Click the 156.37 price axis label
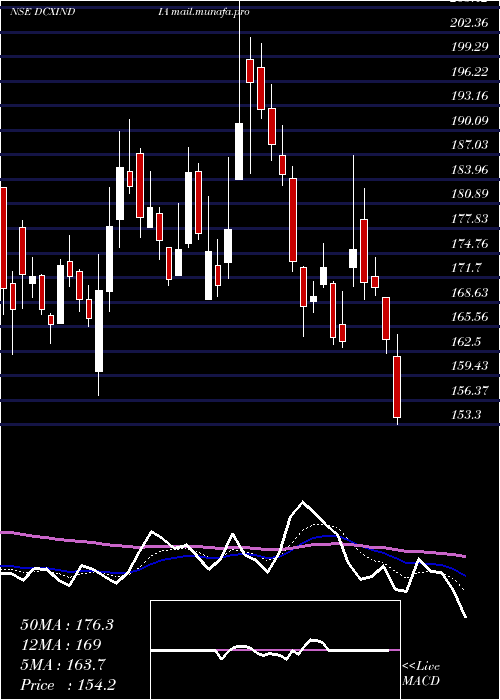This screenshot has width=500, height=700. coord(469,390)
